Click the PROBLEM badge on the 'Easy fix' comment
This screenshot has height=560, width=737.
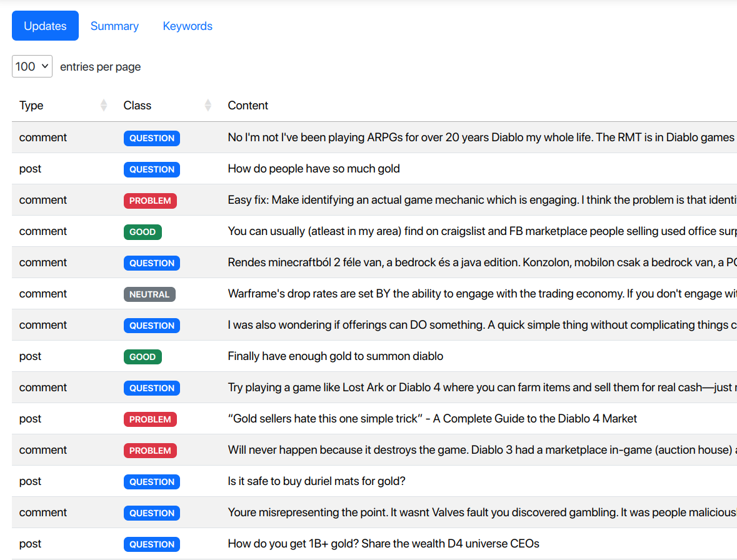tap(150, 200)
